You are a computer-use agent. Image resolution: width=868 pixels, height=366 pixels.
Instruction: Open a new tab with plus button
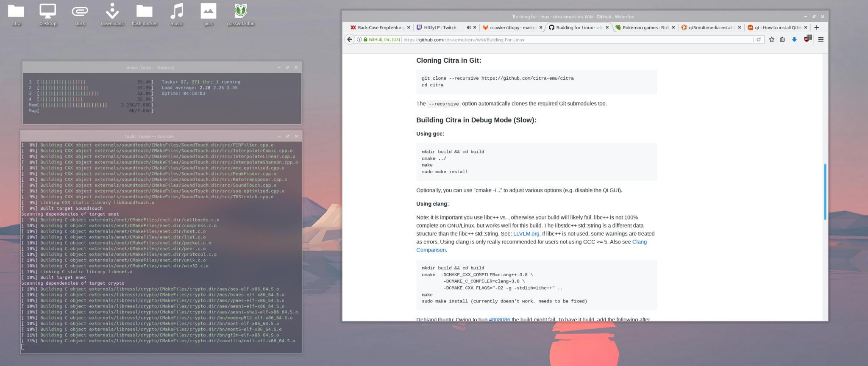point(817,28)
